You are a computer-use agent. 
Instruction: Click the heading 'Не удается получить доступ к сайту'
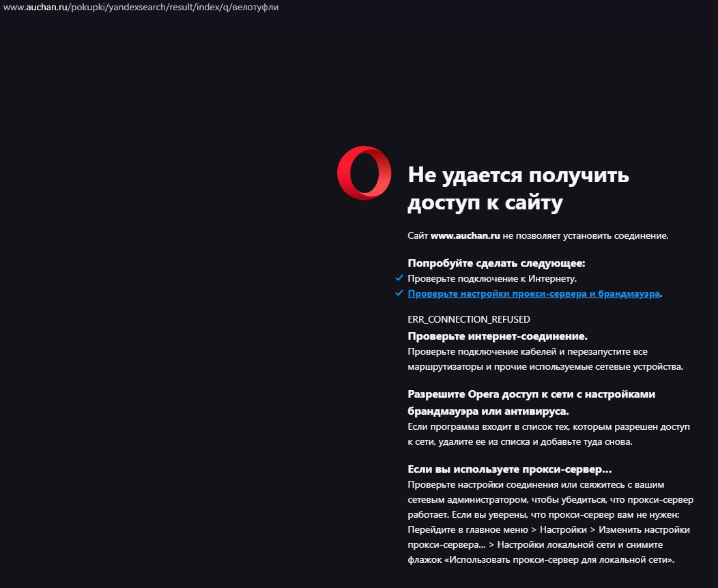pyautogui.click(x=518, y=188)
